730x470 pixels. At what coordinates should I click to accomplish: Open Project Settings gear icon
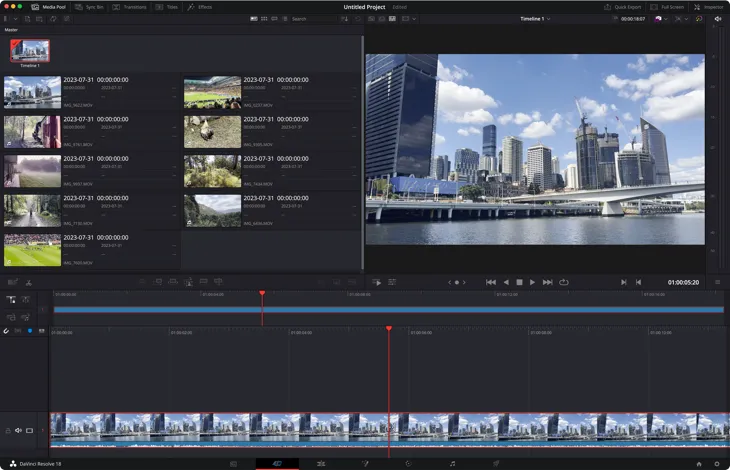[716, 464]
